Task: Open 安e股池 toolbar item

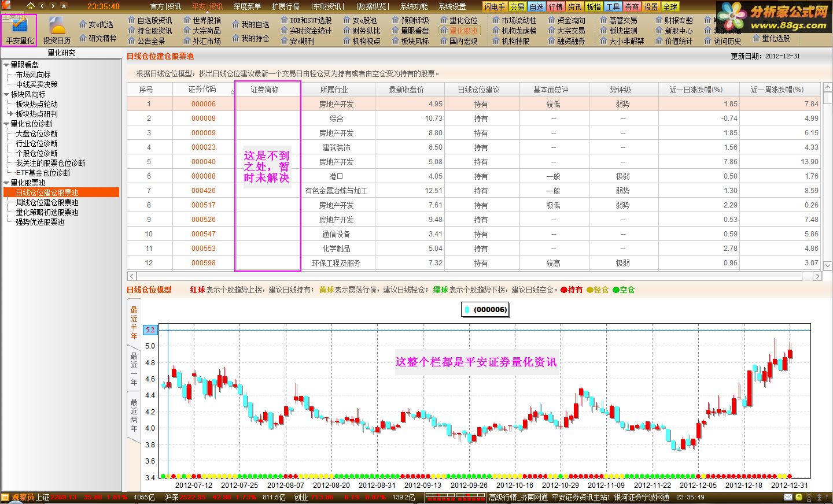Action: (x=360, y=20)
